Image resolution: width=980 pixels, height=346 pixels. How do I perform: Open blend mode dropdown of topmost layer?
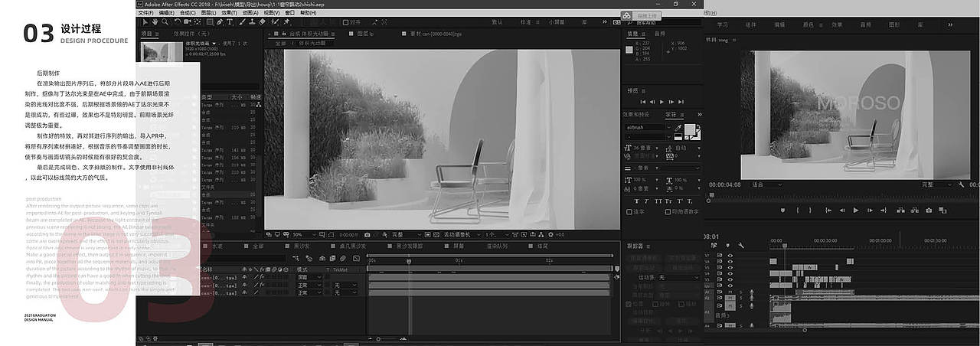tap(309, 277)
